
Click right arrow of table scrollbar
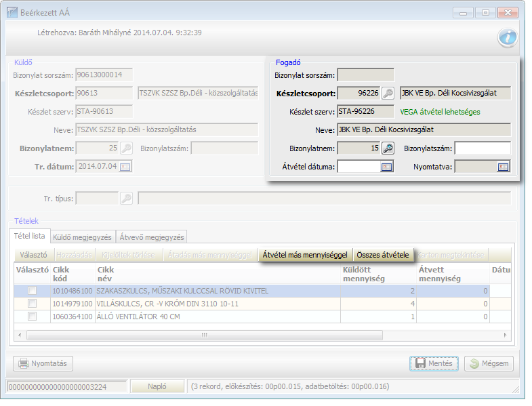coord(505,335)
